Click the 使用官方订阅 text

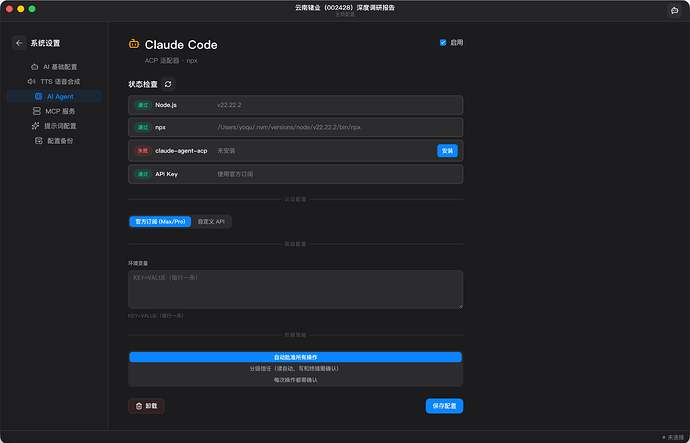(x=235, y=174)
